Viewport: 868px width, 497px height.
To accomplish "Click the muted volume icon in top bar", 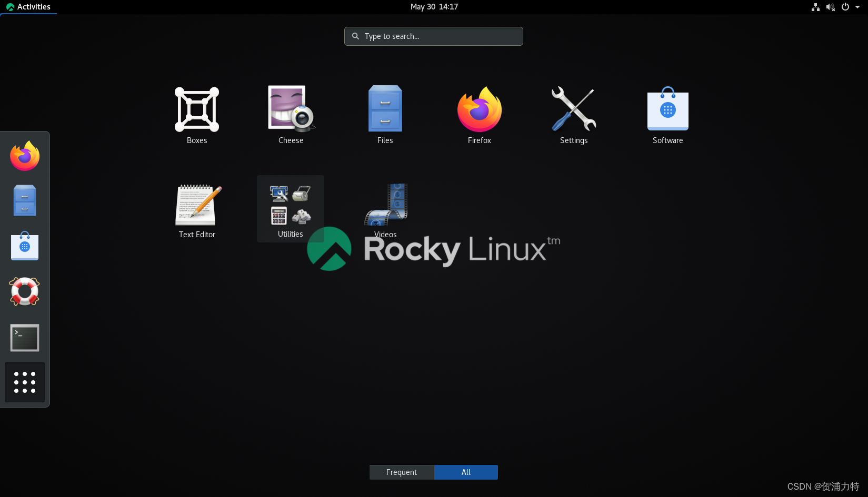I will coord(830,7).
